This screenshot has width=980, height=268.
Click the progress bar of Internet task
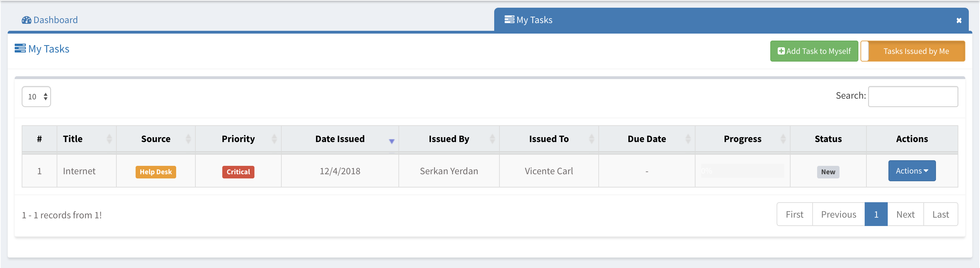tap(742, 171)
